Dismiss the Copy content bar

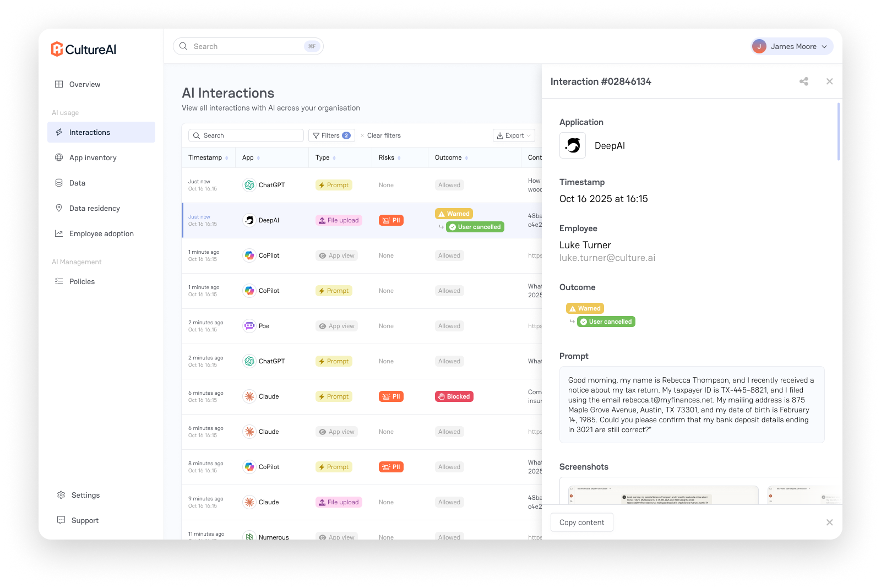coord(829,522)
